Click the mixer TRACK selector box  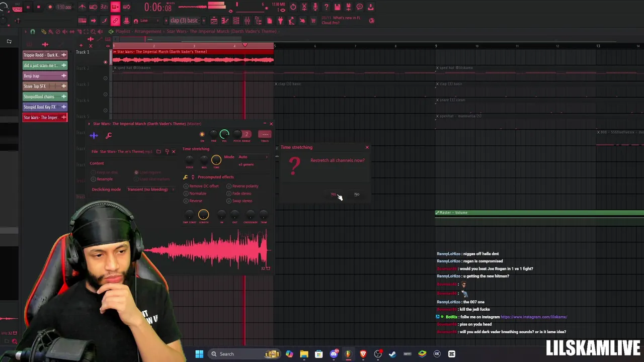265,134
